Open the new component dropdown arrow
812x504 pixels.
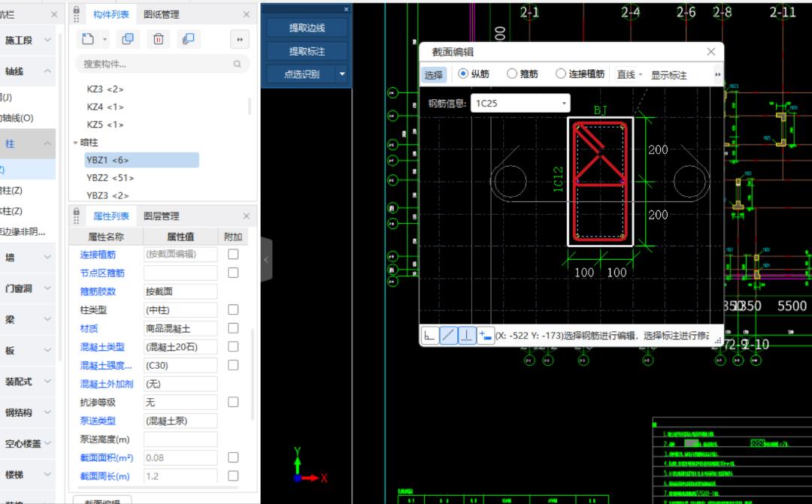pos(105,39)
